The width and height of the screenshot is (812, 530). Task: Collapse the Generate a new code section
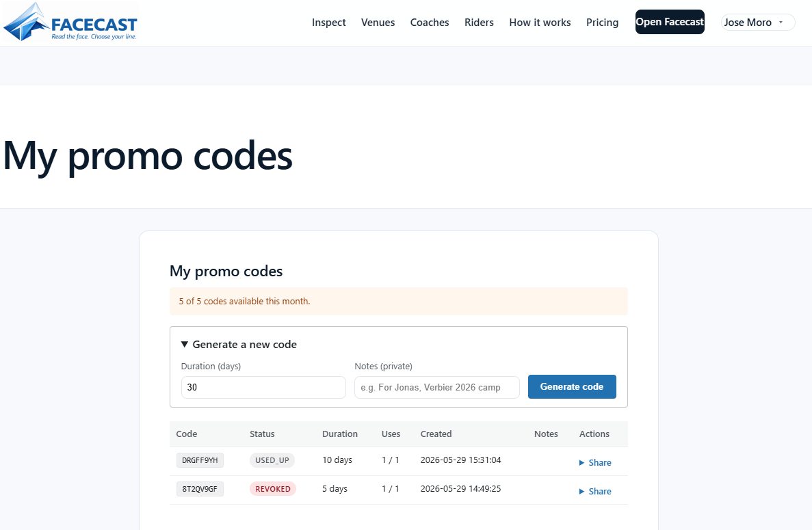click(x=239, y=344)
